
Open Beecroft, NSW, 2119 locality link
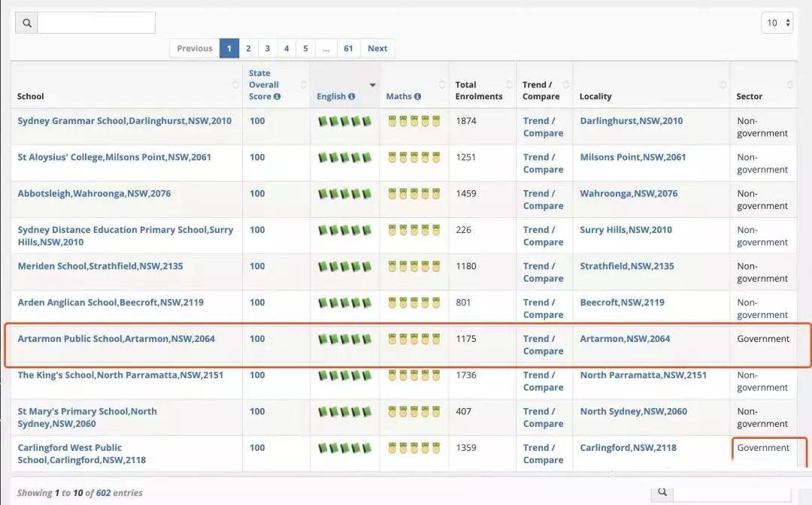point(622,302)
